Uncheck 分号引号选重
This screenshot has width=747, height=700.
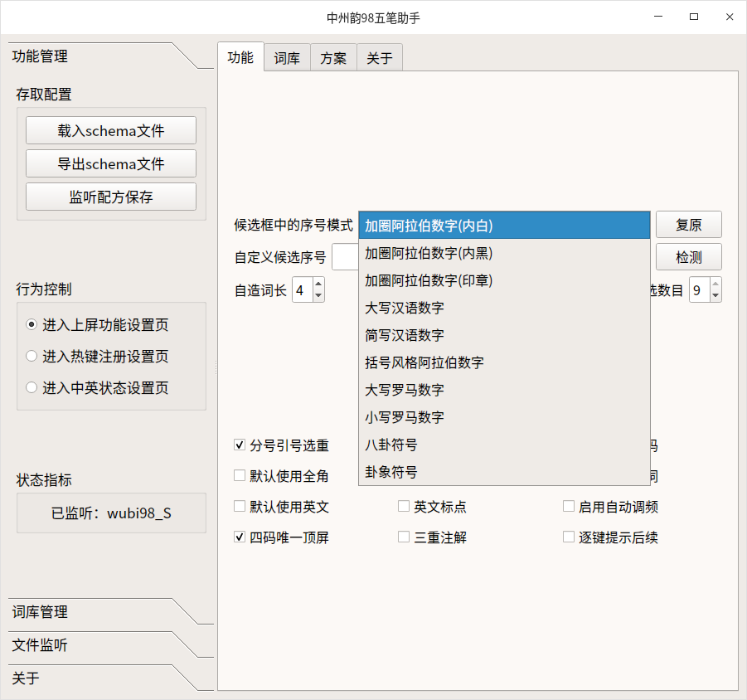pos(240,445)
